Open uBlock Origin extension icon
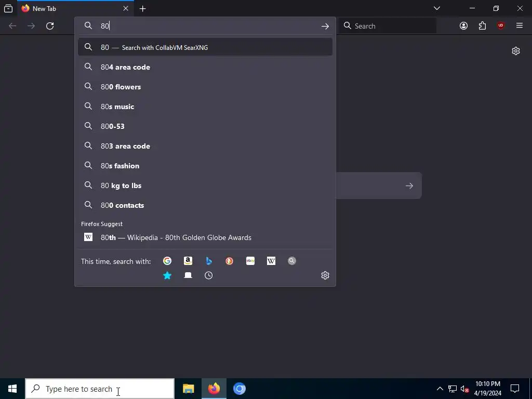 [501, 26]
